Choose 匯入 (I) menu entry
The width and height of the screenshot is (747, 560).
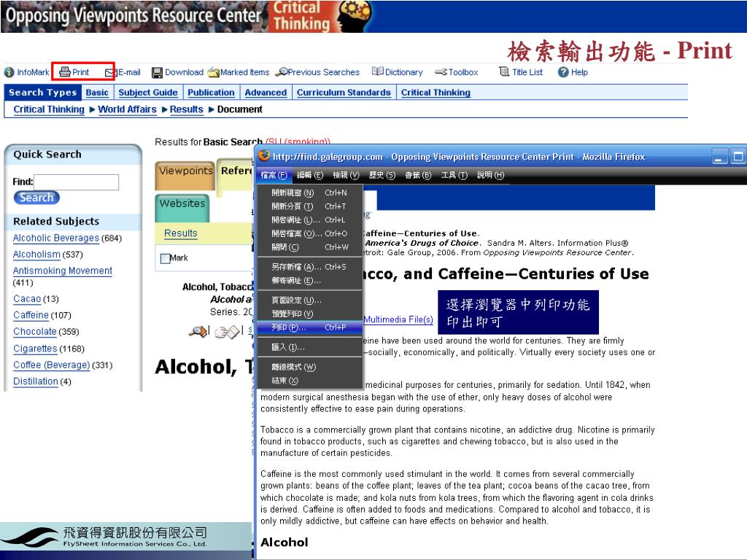(x=309, y=347)
